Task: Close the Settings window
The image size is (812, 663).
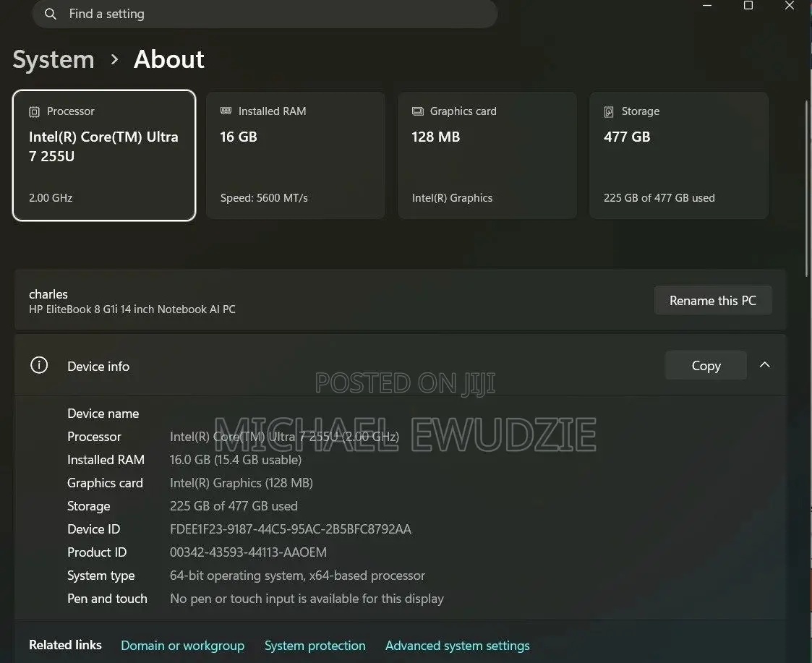Action: (789, 6)
